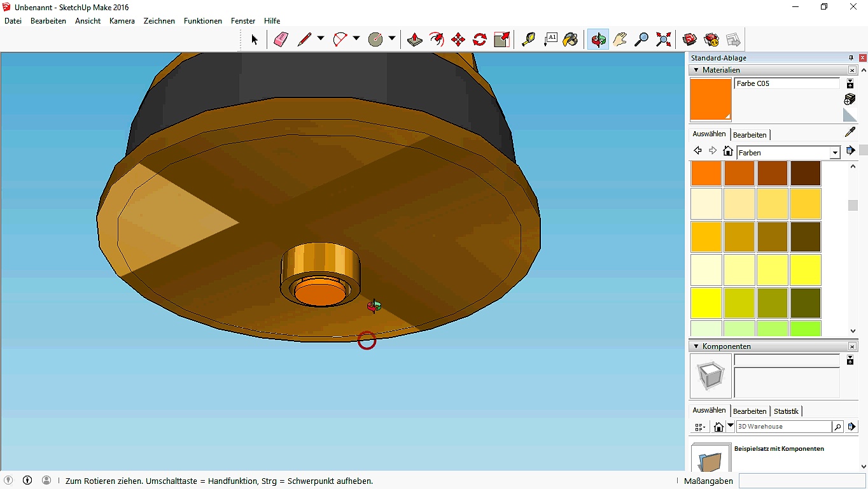Open the pencil line tool dropdown arrow

pyautogui.click(x=321, y=39)
